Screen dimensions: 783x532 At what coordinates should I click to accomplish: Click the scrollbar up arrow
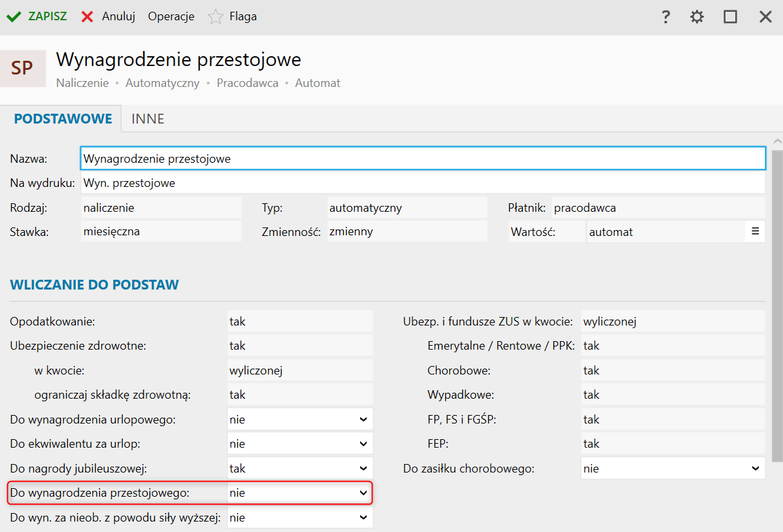pyautogui.click(x=777, y=142)
